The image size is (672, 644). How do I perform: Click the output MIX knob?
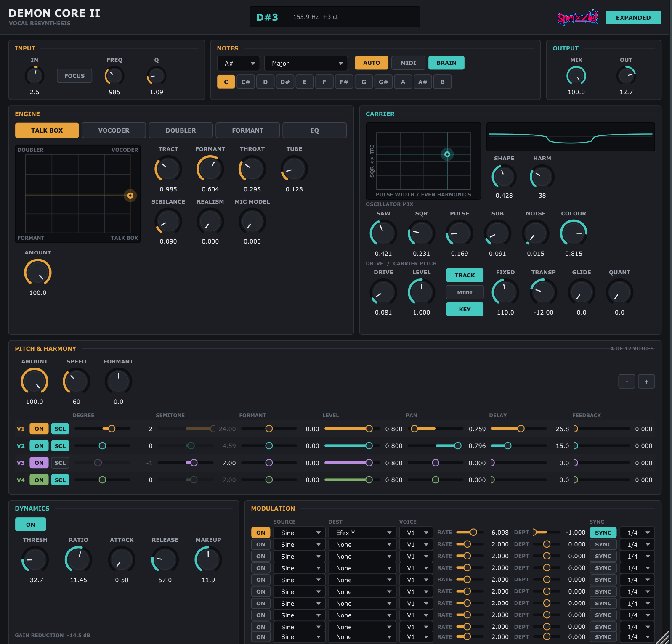(x=576, y=76)
